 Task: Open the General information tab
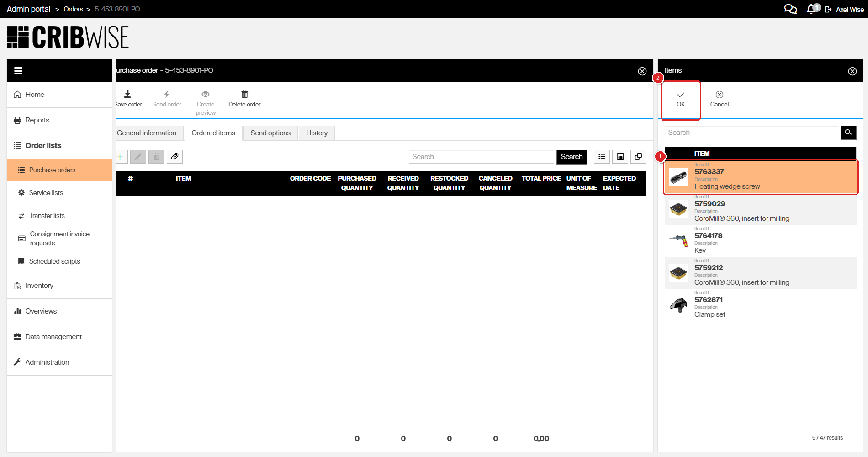147,133
